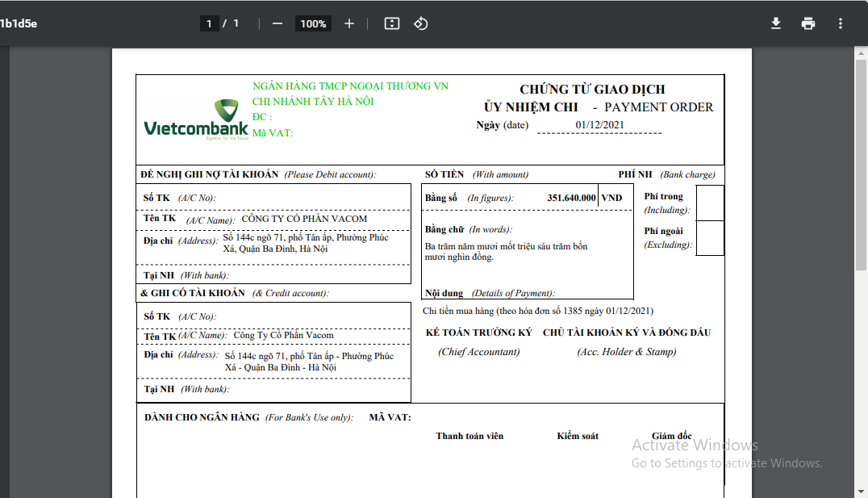868x498 pixels.
Task: Click the zoom in plus button
Action: coord(349,23)
